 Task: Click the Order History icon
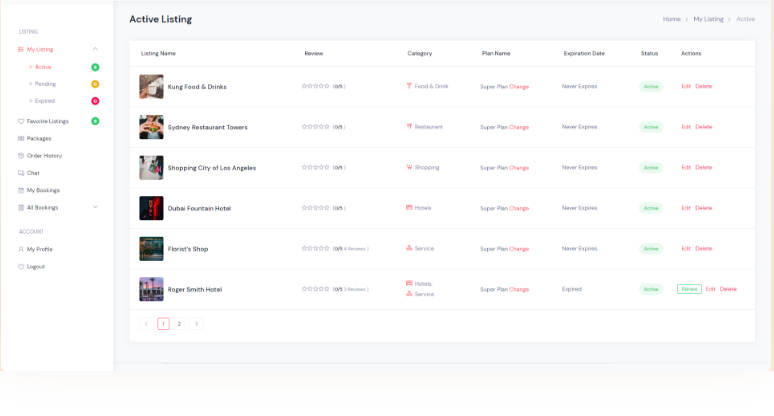[21, 156]
